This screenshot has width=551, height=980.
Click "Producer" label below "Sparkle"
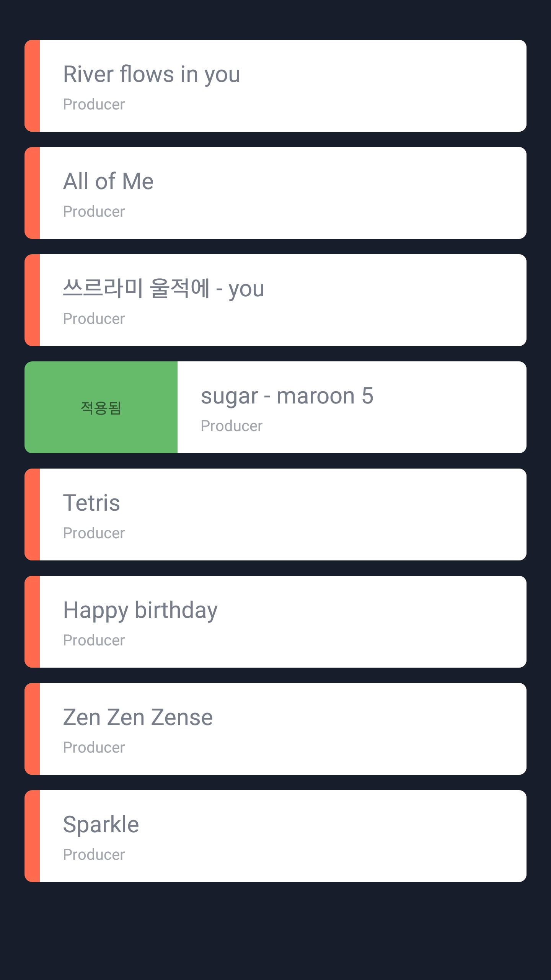click(x=94, y=855)
